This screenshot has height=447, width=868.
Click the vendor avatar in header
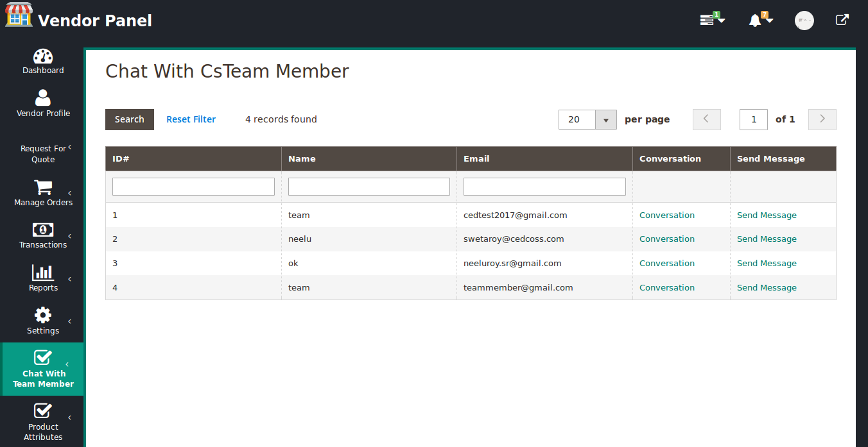click(x=804, y=21)
